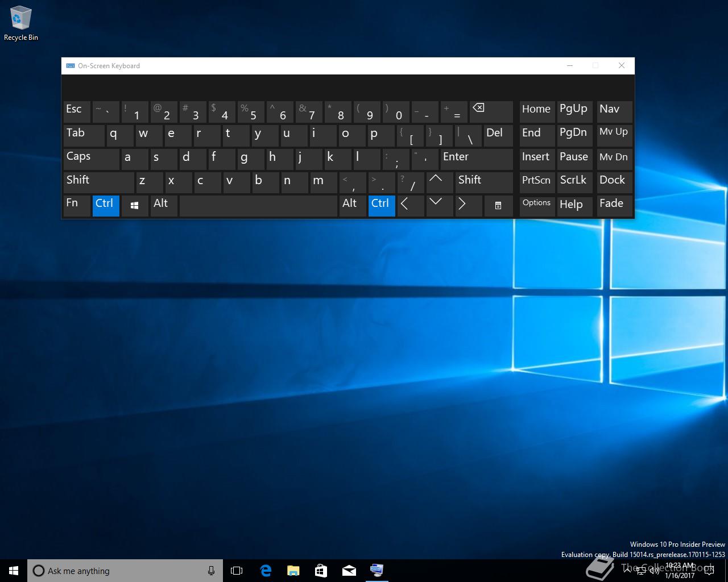Screen dimensions: 728x582
Task: Tap the letter z key
Action: click(149, 182)
